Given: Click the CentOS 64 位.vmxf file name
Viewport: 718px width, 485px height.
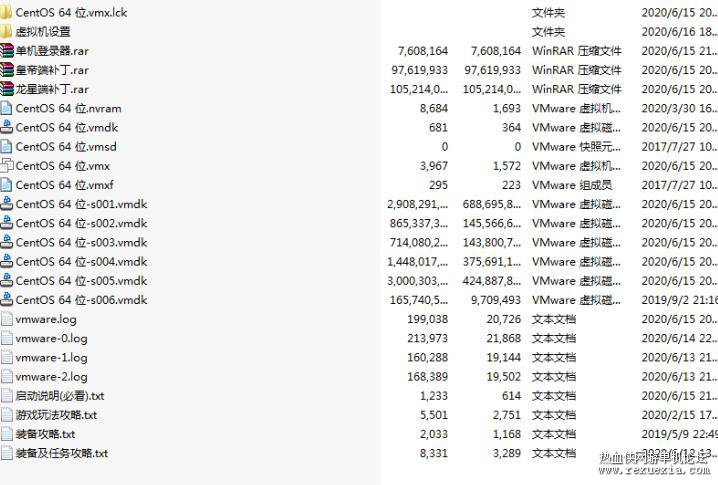Looking at the screenshot, I should point(65,185).
